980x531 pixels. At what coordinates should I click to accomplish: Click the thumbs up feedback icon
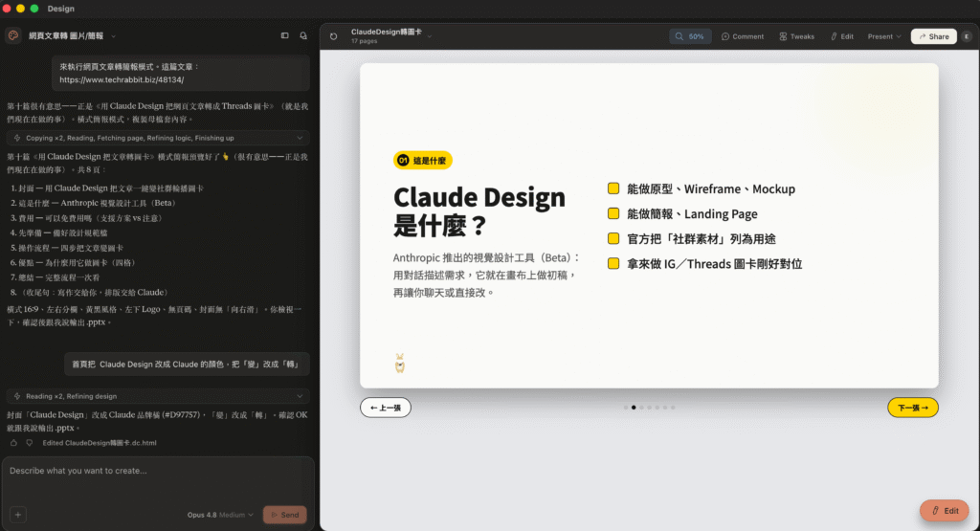pyautogui.click(x=13, y=442)
